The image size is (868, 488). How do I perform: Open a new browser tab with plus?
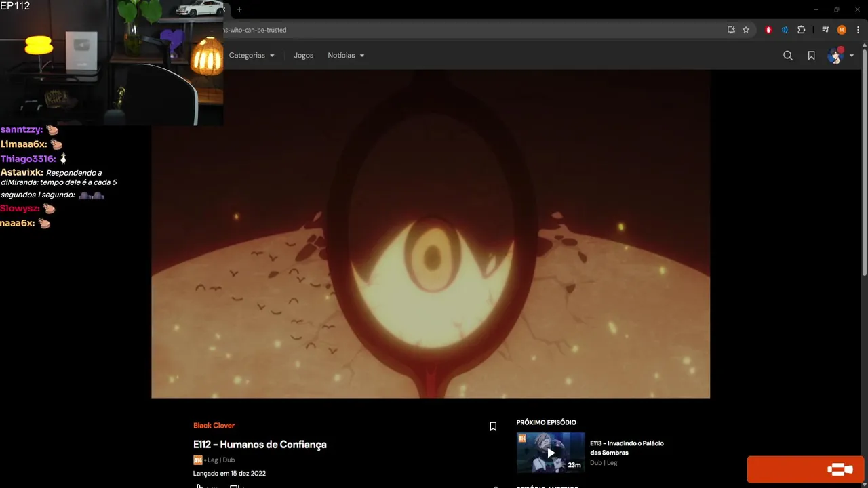click(239, 9)
